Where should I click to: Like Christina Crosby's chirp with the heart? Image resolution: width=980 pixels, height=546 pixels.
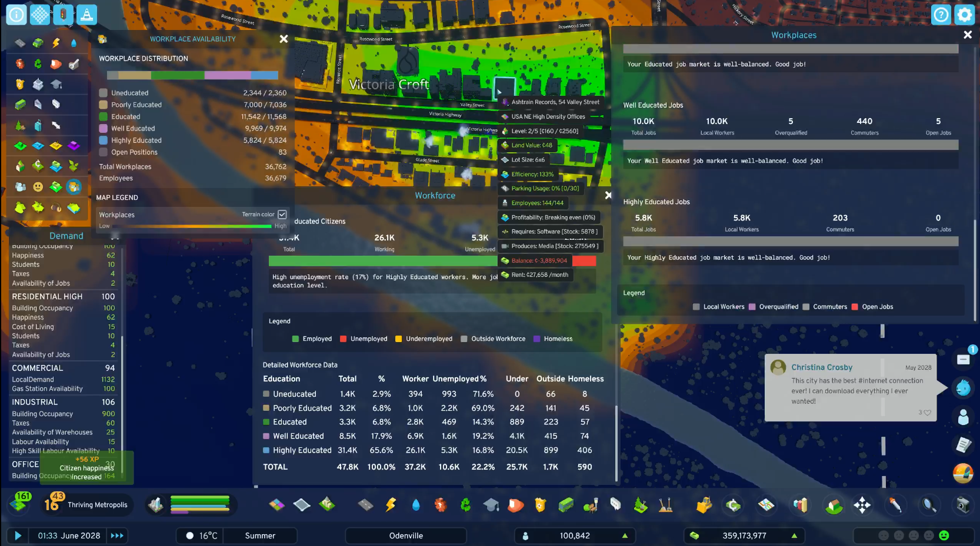coord(927,413)
